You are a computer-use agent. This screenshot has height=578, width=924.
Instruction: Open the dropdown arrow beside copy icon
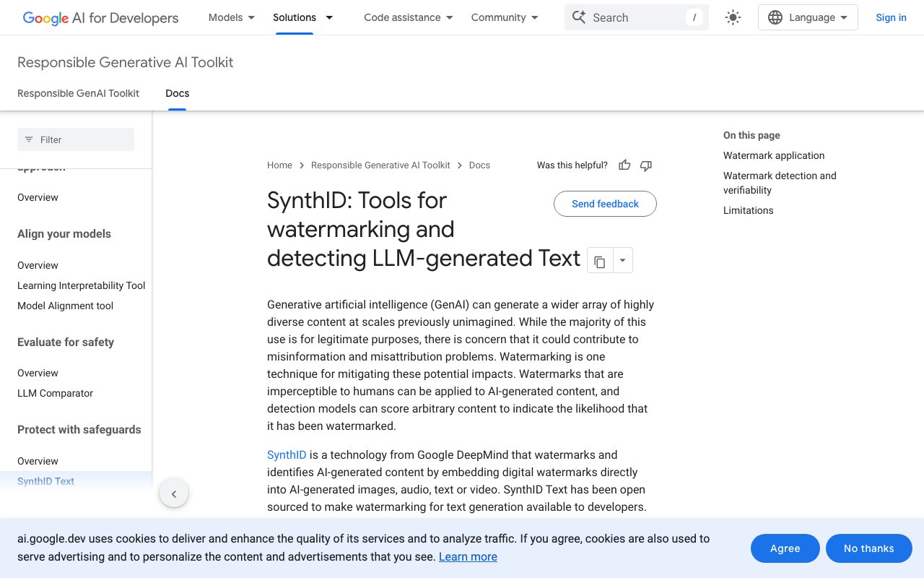(x=622, y=261)
